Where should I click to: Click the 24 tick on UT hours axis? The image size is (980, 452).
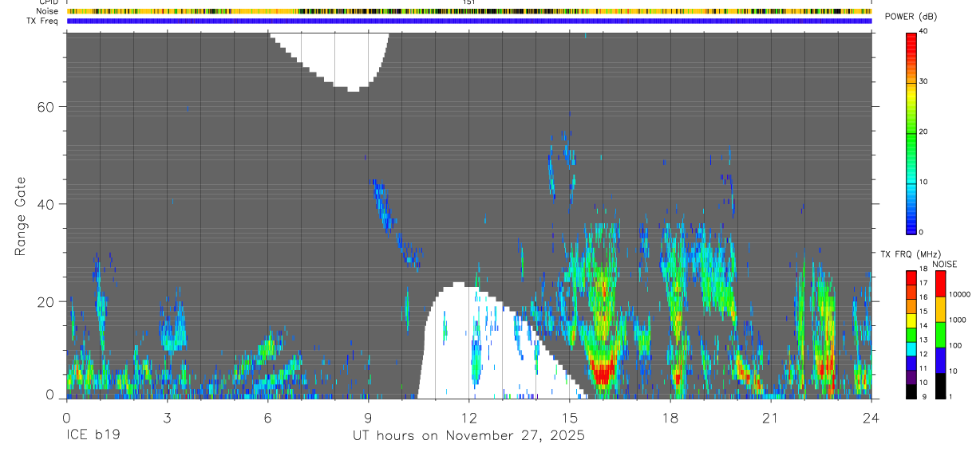(871, 417)
